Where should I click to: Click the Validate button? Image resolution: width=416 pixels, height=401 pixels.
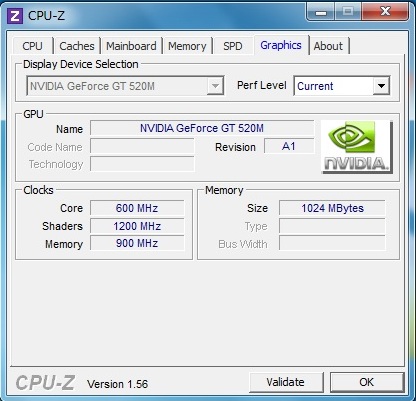(286, 382)
